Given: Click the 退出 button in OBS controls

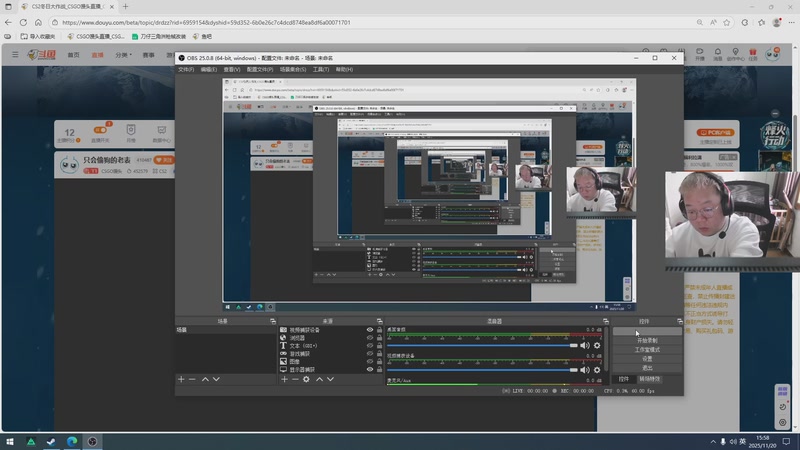Looking at the screenshot, I should pos(647,368).
